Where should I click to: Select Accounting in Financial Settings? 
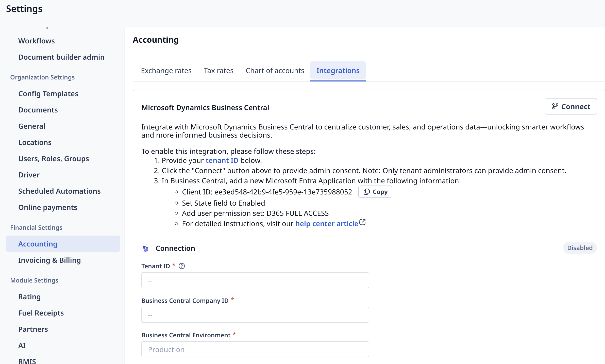(x=63, y=244)
